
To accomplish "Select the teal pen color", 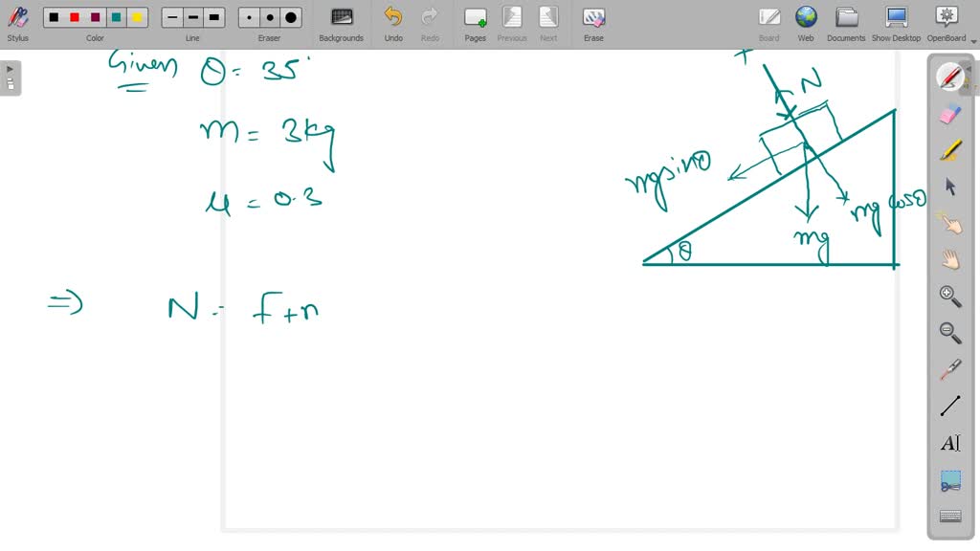I will tap(116, 17).
